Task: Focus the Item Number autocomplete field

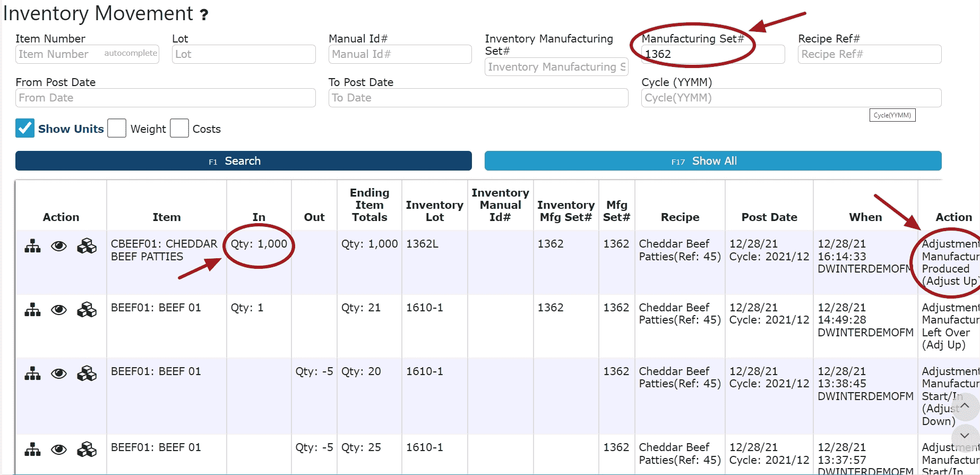Action: [x=88, y=54]
